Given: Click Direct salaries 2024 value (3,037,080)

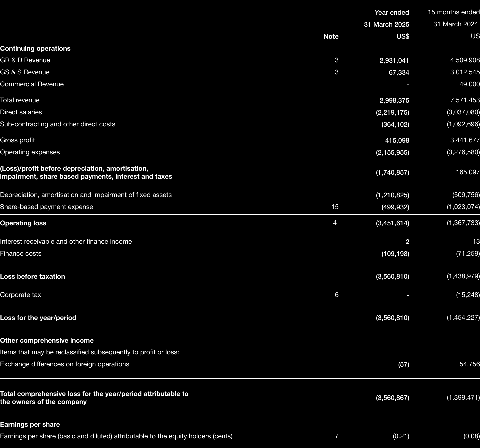Looking at the screenshot, I should 463,112.
